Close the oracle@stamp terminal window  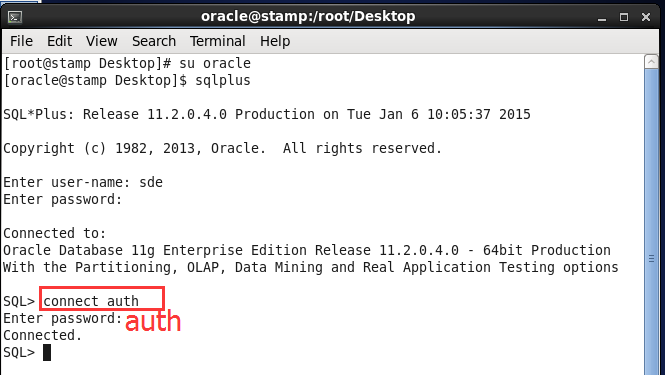646,17
